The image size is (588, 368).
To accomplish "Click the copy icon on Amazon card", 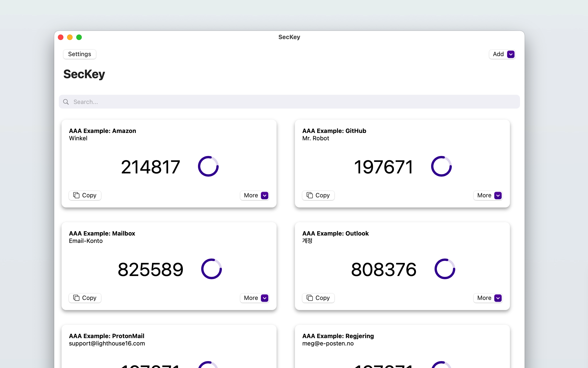I will 76,195.
